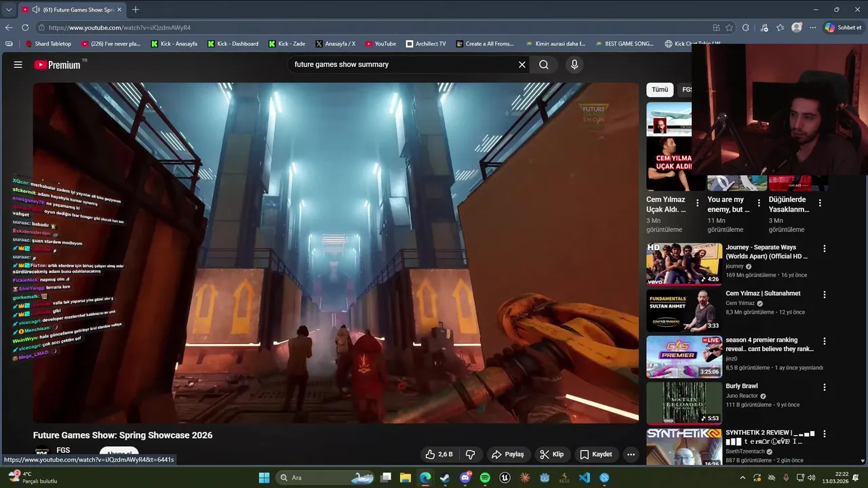
Task: Open options for Cem Yılmaz Sultanahmet
Action: [825, 295]
